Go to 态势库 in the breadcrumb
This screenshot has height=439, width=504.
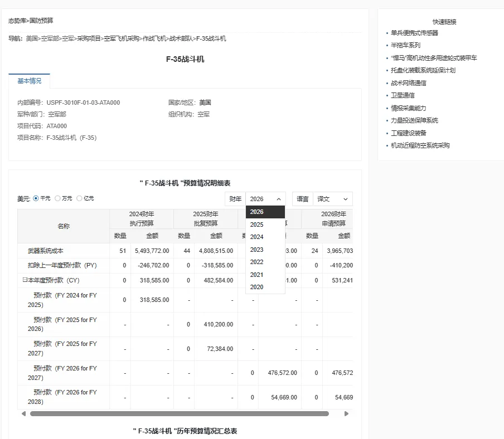click(x=17, y=21)
